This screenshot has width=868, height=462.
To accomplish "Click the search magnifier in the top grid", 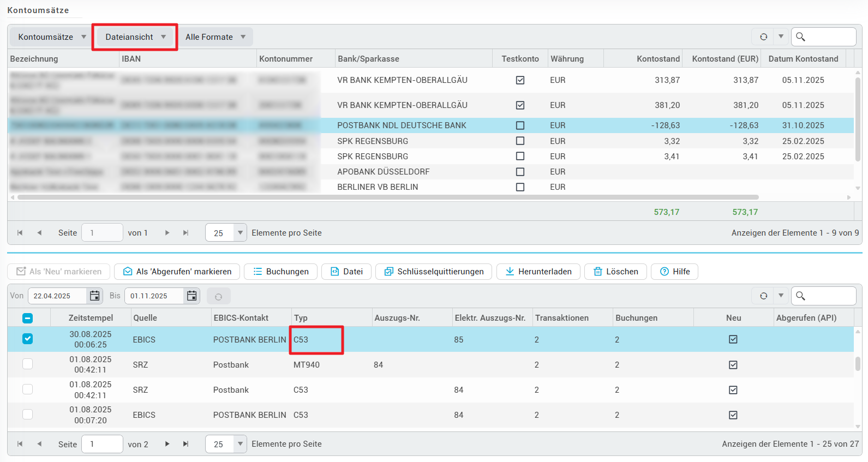I will [x=800, y=37].
